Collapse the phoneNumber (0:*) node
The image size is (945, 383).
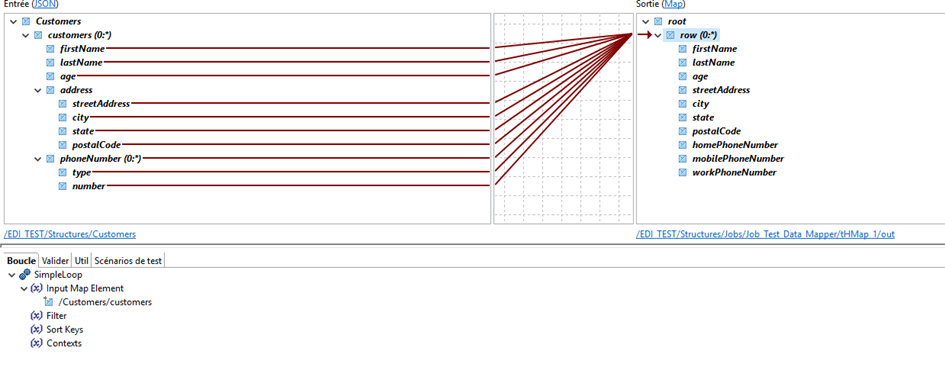38,159
